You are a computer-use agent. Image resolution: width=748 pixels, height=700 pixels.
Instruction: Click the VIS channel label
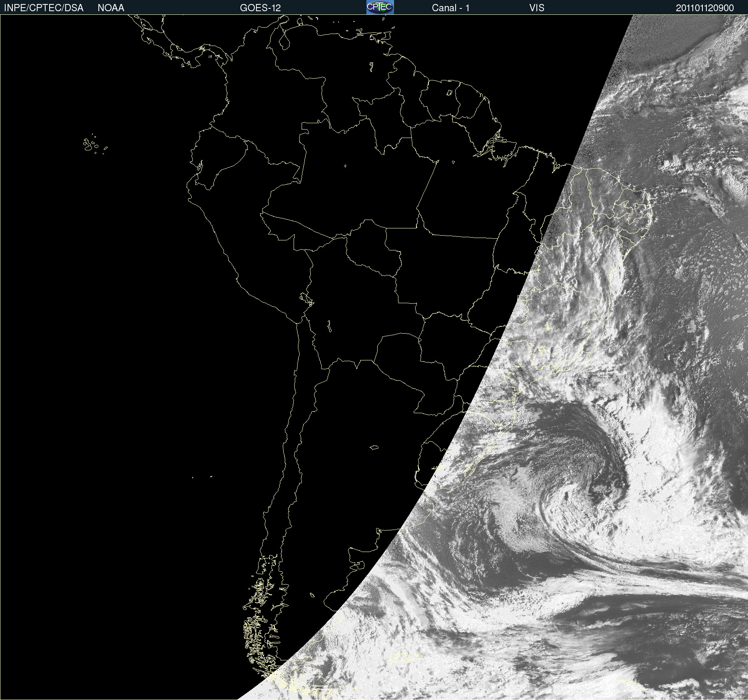click(x=537, y=8)
